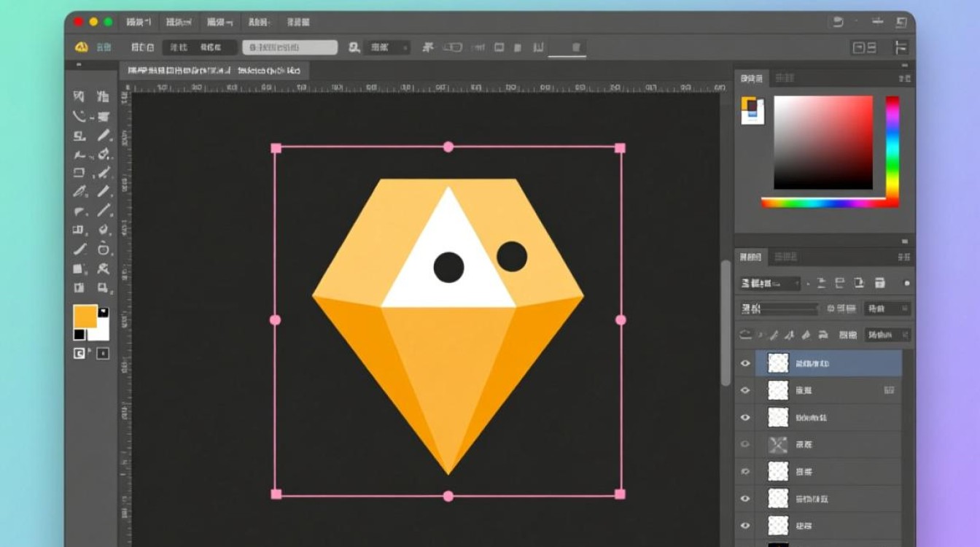Click the first lock icon in the layers lock row
The image size is (980, 547).
click(x=745, y=335)
